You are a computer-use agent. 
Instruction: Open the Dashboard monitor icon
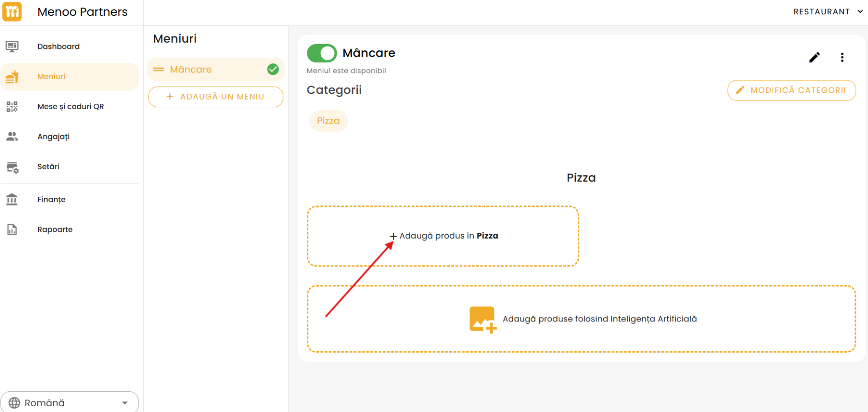pos(12,46)
